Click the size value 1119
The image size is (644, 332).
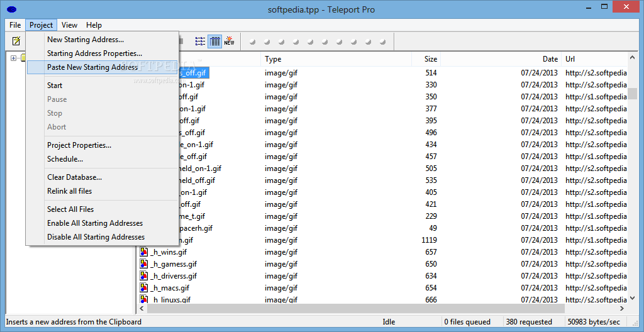click(x=429, y=240)
